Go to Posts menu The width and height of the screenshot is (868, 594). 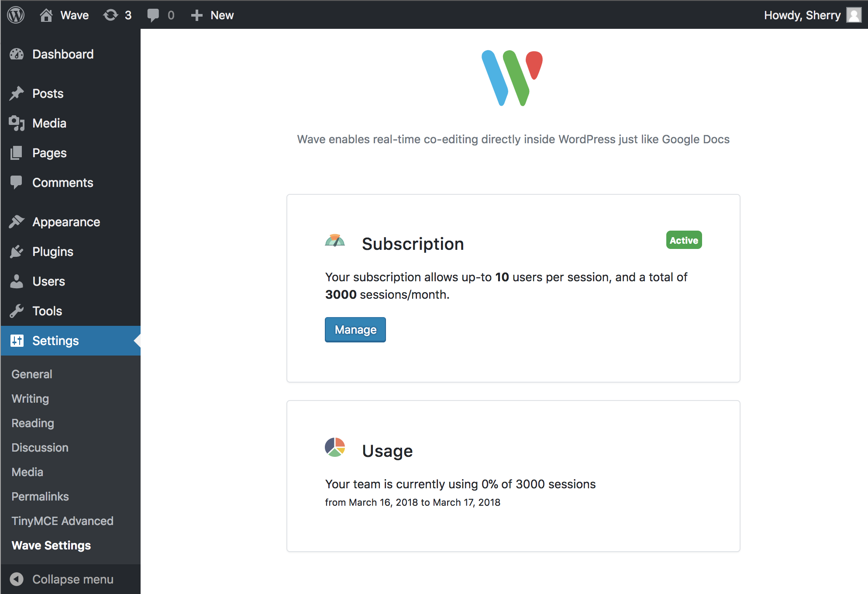pos(48,93)
